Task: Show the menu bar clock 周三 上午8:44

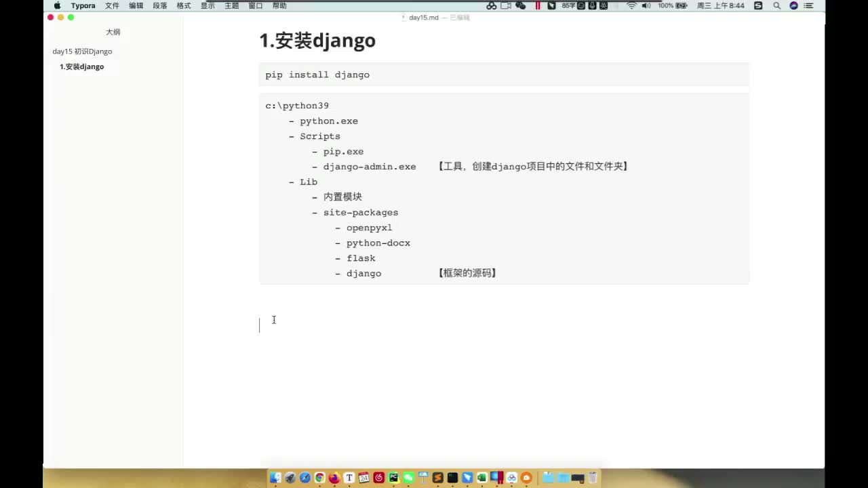Action: click(721, 5)
